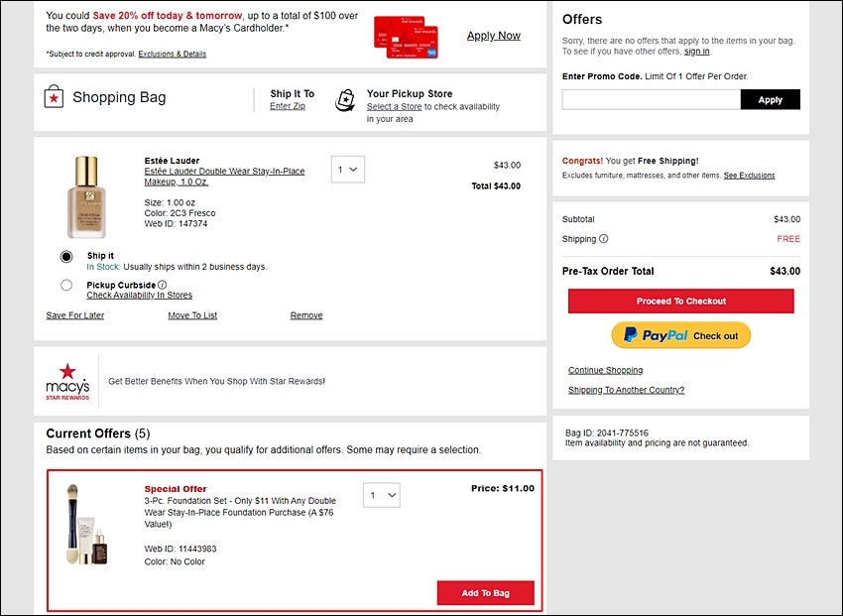Select the Ship it radio button
The image size is (843, 616).
tap(66, 256)
